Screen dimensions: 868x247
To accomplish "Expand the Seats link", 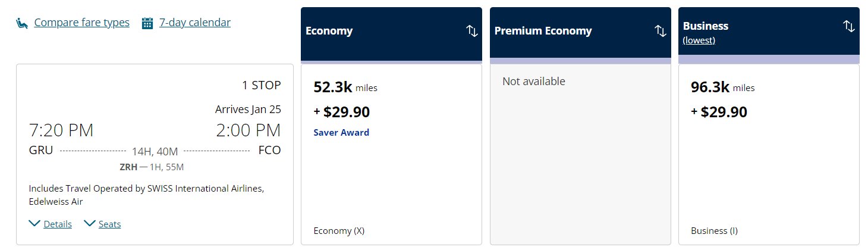I will click(x=109, y=224).
